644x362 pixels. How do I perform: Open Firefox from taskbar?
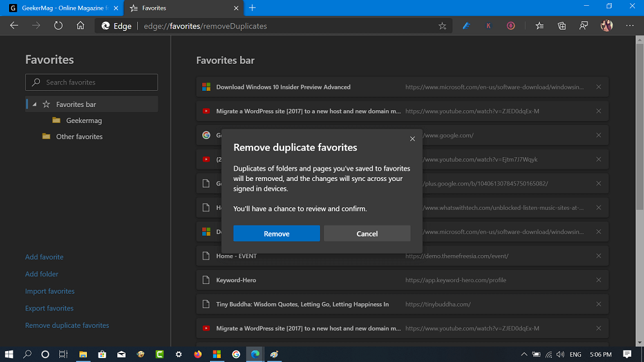198,354
